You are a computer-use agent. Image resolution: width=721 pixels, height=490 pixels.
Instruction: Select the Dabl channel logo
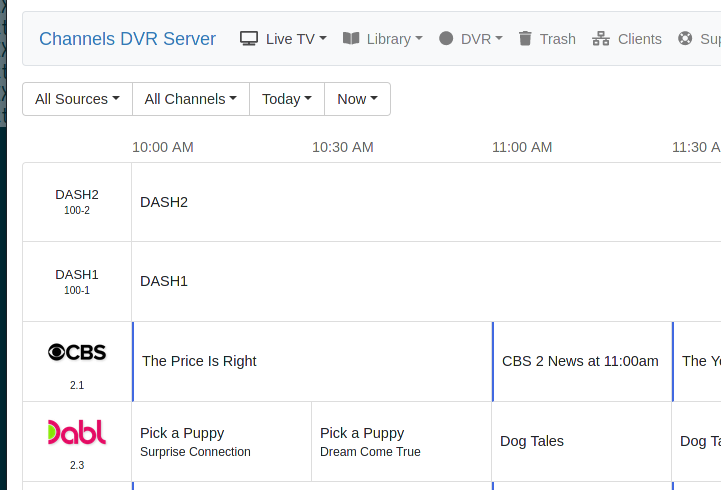pos(77,433)
